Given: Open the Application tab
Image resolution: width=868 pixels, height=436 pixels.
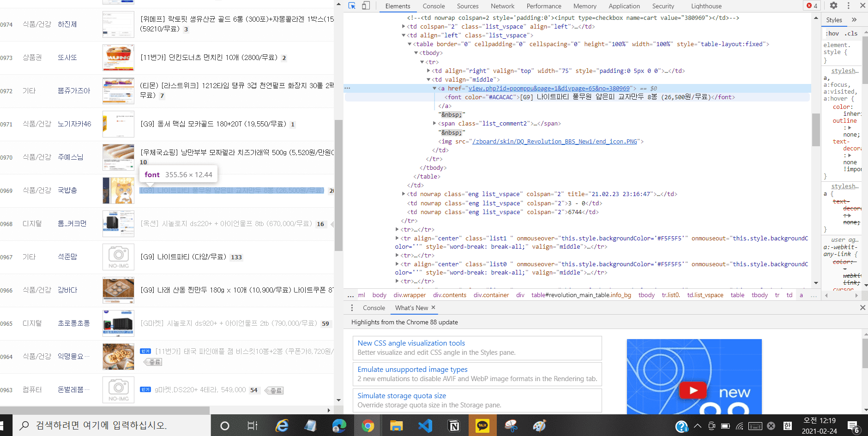Looking at the screenshot, I should pos(624,6).
